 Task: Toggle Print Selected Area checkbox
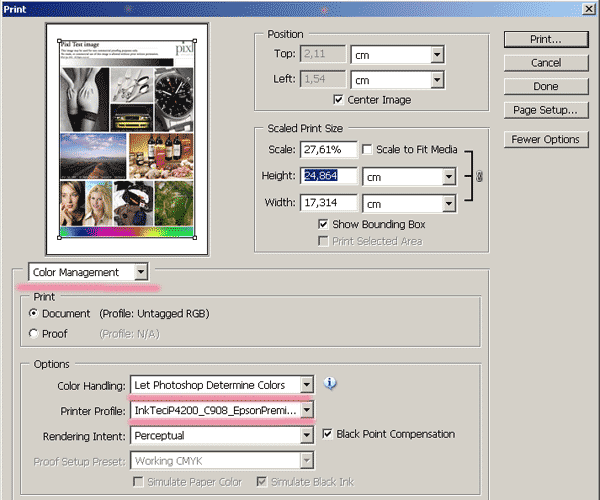coord(323,241)
